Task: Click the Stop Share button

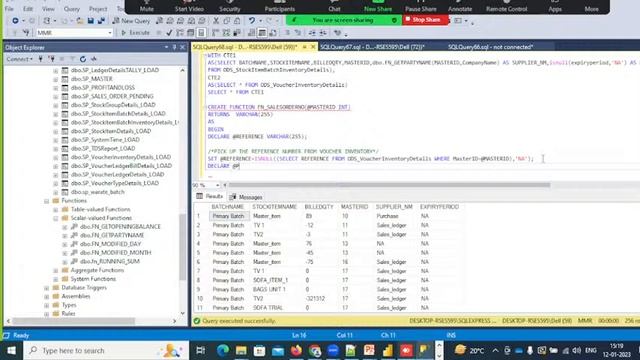Action: [x=425, y=20]
